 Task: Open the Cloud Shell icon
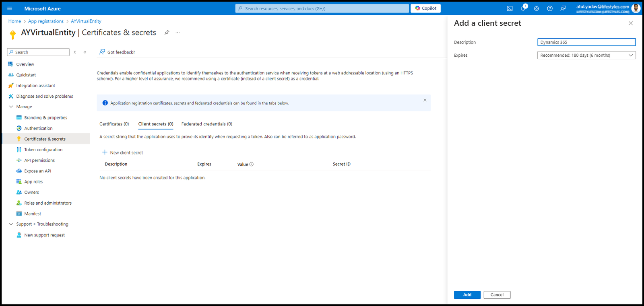pyautogui.click(x=510, y=8)
